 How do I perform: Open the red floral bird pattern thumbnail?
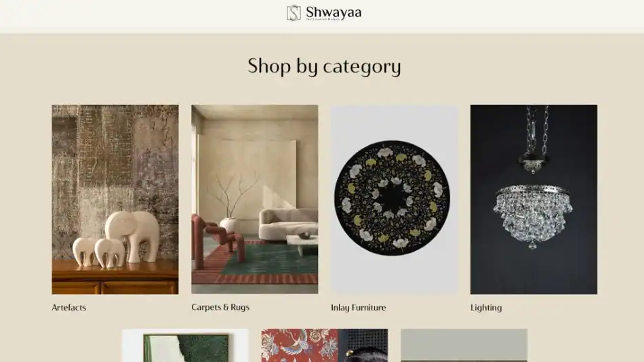tap(325, 345)
